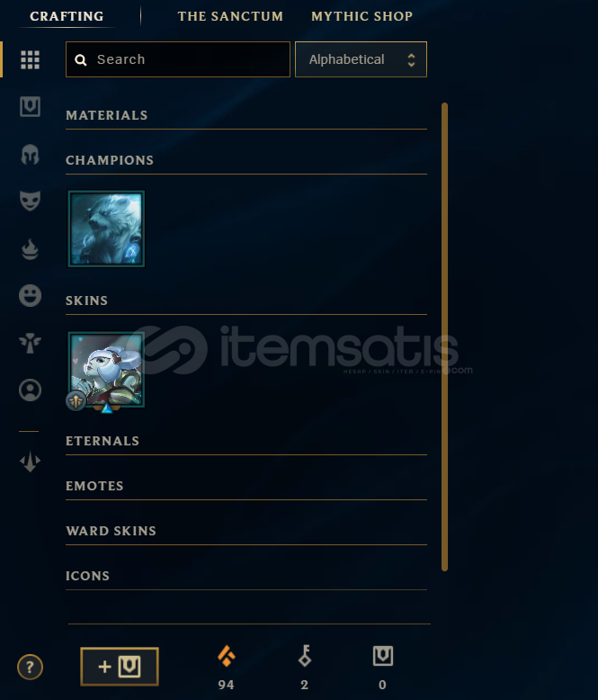Filter loot by eternals flame icon
Image resolution: width=598 pixels, height=700 pixels.
pos(30,249)
